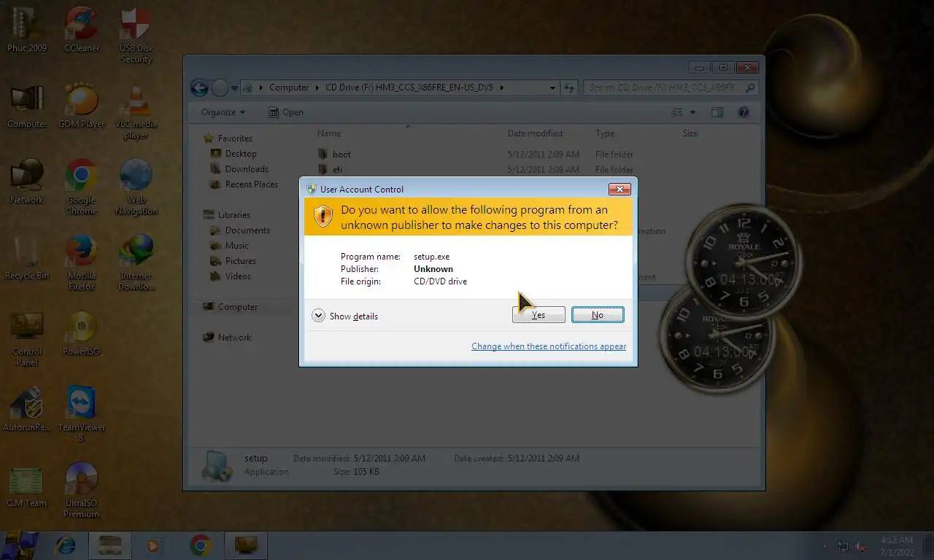This screenshot has height=560, width=934.
Task: Click Open button in Explorer toolbar
Action: point(286,112)
